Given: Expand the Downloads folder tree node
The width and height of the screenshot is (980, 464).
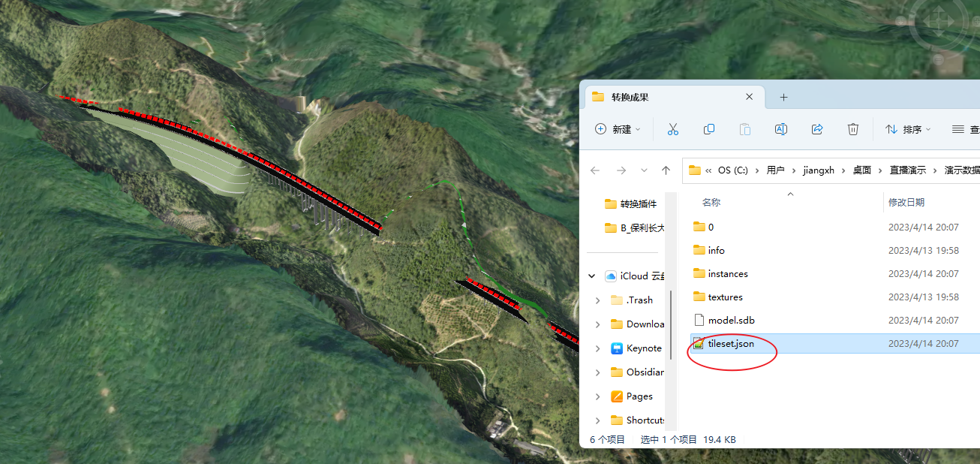Looking at the screenshot, I should 597,324.
